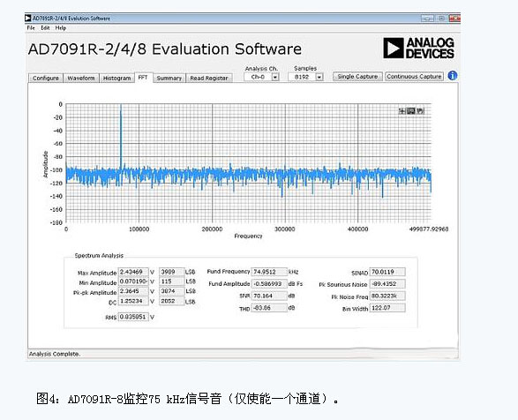Switch to the Histogram tab
Viewport: 518px width, 420px height.
click(117, 78)
